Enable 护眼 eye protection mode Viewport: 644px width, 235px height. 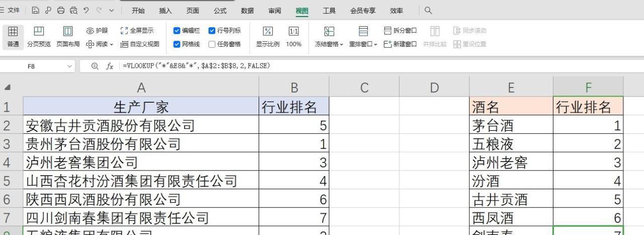(x=97, y=31)
